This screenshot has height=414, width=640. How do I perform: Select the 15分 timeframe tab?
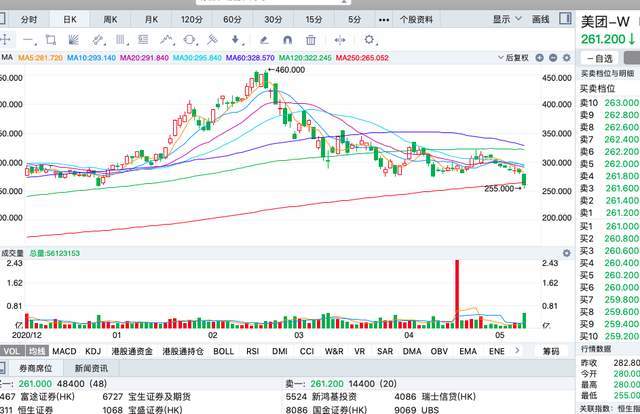pos(313,20)
